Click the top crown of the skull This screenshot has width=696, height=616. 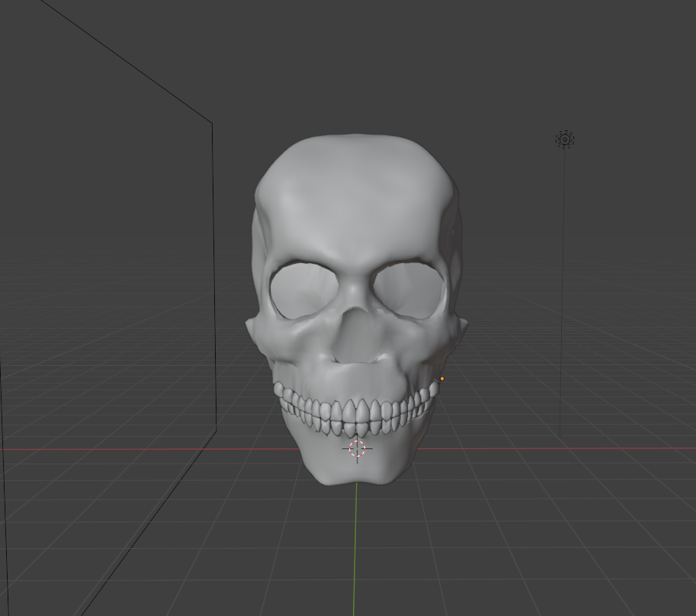354,149
